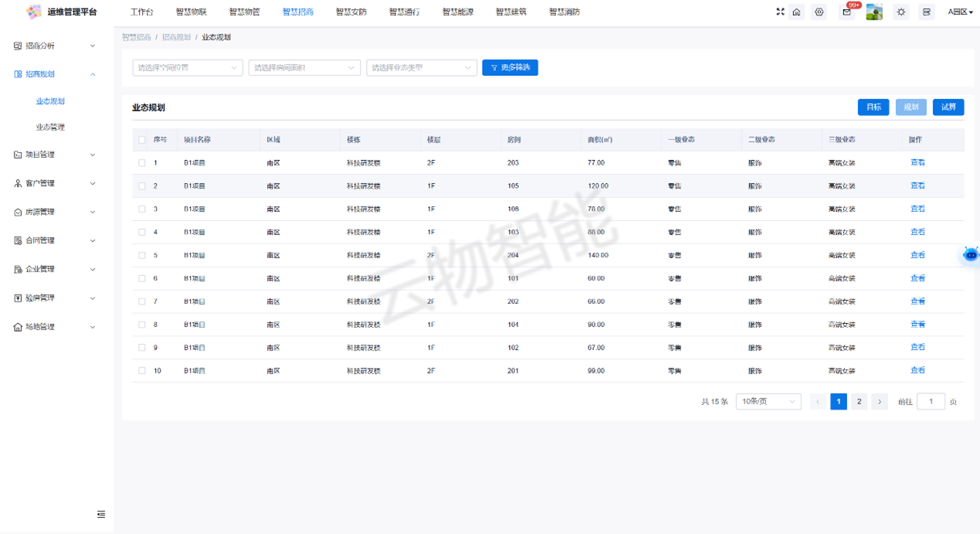Click the 项目管理 folder icon

18,155
